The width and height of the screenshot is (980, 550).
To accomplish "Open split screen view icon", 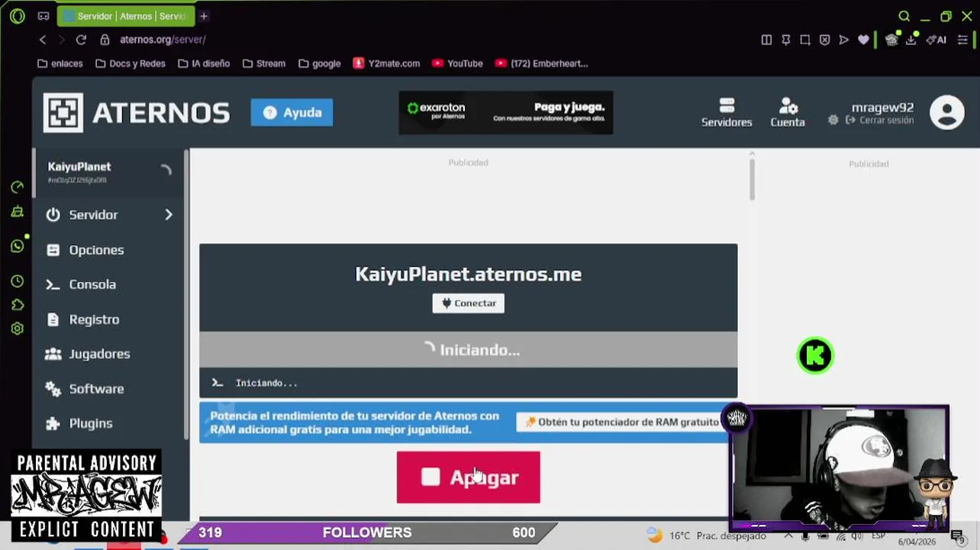I will (766, 40).
